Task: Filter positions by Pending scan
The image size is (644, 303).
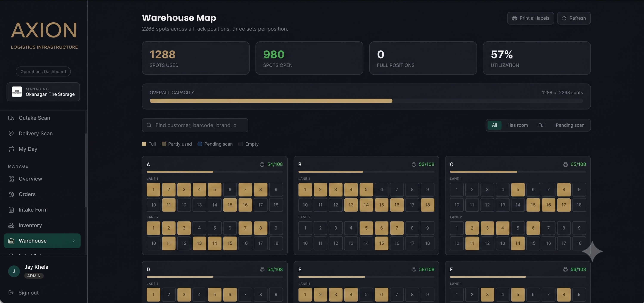Action: (570, 125)
